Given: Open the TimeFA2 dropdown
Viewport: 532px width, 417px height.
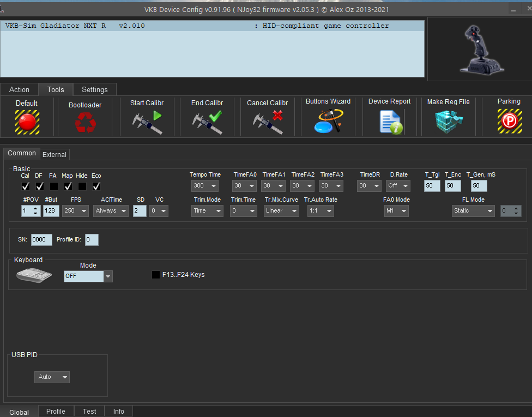Looking at the screenshot, I should pos(302,185).
